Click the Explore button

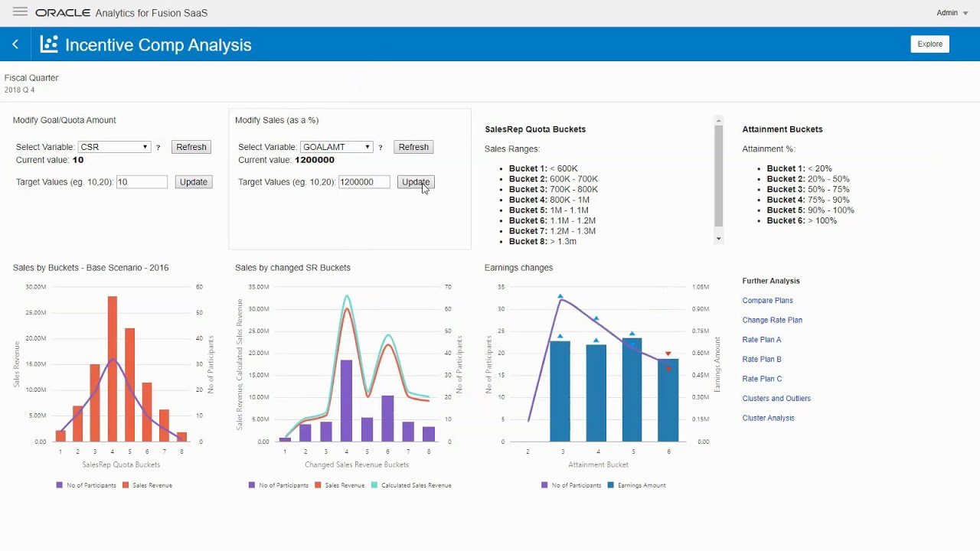pos(930,44)
